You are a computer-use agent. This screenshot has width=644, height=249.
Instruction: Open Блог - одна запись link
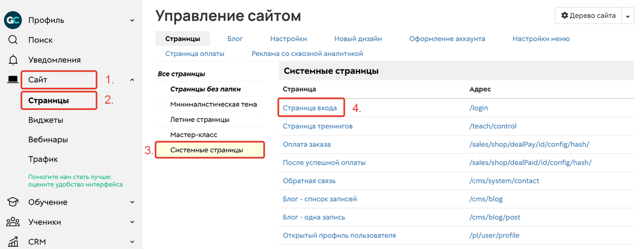point(314,217)
